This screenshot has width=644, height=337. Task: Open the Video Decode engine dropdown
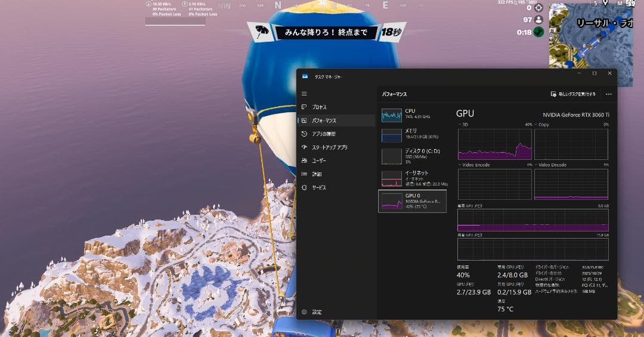coord(551,165)
